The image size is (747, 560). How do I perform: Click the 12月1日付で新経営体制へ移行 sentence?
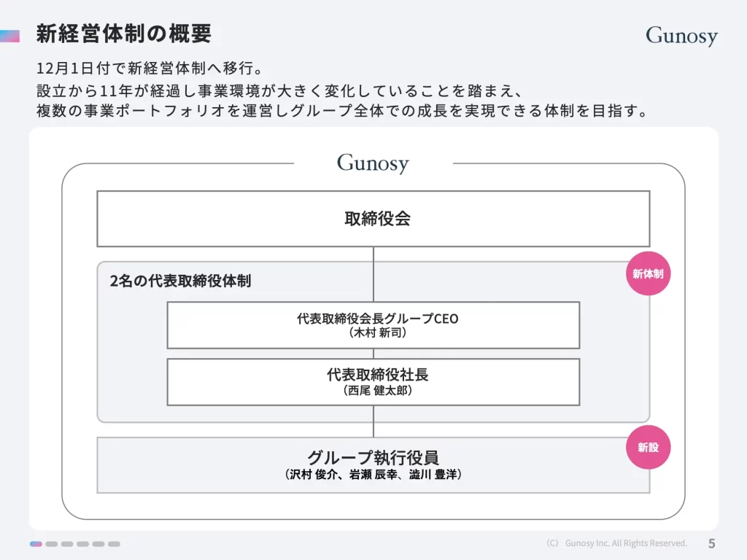click(x=149, y=69)
